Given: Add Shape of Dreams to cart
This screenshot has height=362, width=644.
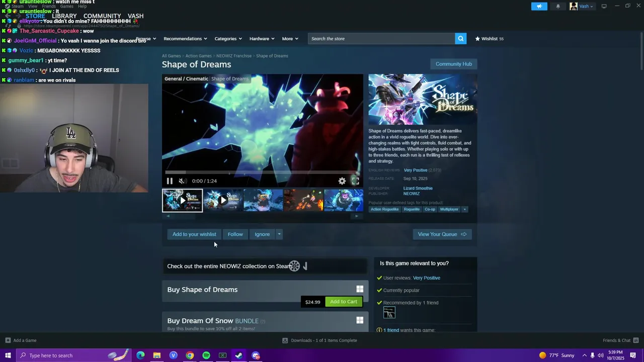Looking at the screenshot, I should pos(344,302).
